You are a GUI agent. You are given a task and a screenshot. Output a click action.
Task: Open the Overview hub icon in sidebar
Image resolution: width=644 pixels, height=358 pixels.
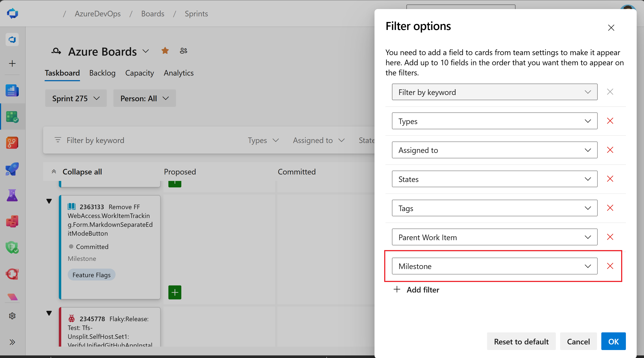pos(12,90)
